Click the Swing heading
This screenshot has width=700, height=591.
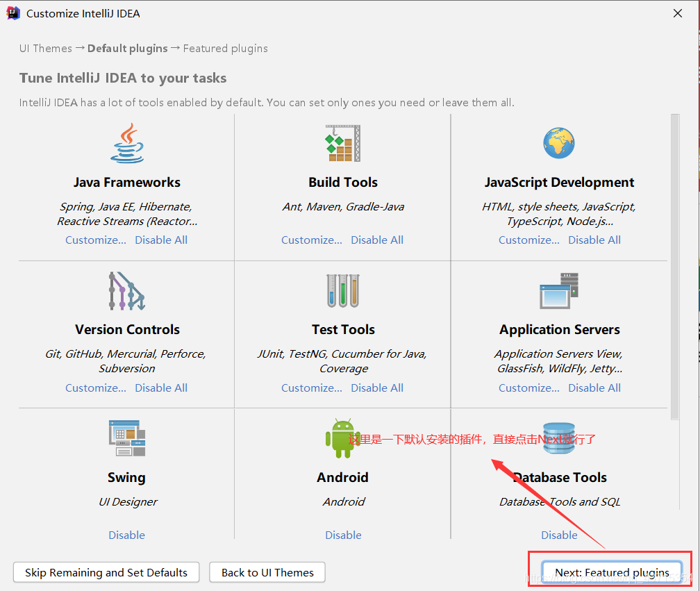(127, 477)
